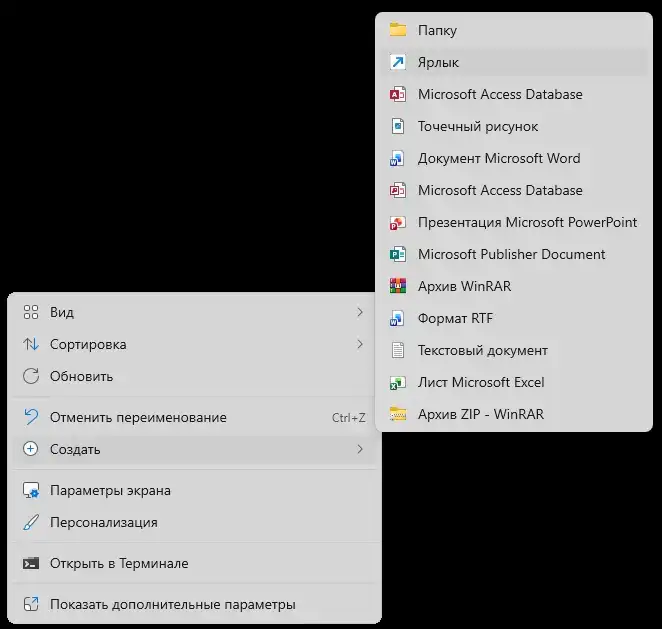This screenshot has width=662, height=629.
Task: Click the text file icon beside Текстовый документ
Action: pos(398,350)
